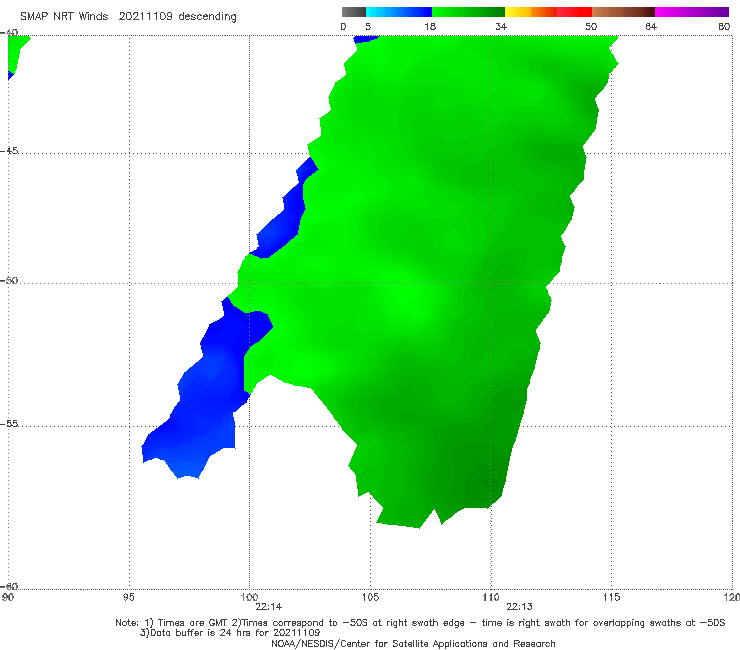Click the color bar label '5'
Image resolution: width=740 pixels, height=650 pixels.
click(368, 26)
